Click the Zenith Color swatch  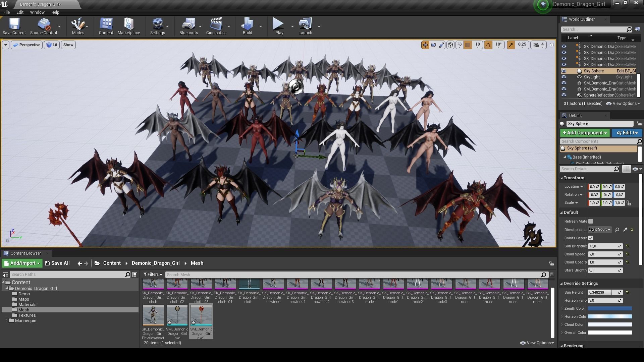coord(609,308)
